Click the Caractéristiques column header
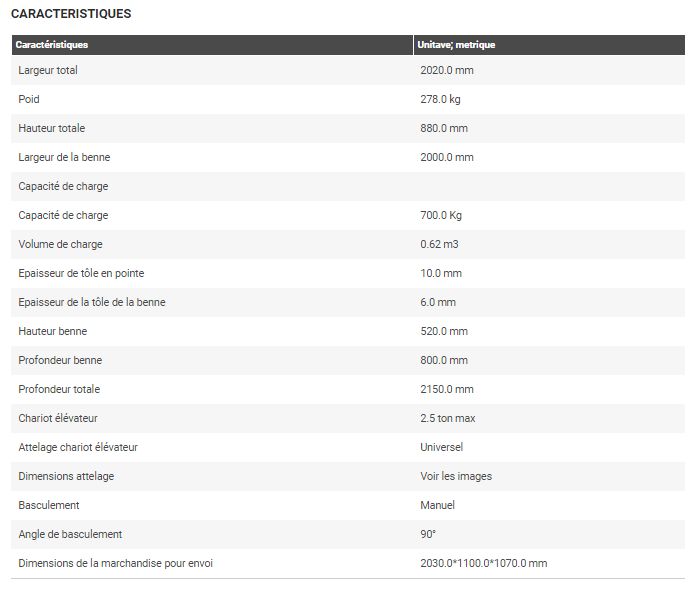The height and width of the screenshot is (595, 697). click(x=52, y=45)
